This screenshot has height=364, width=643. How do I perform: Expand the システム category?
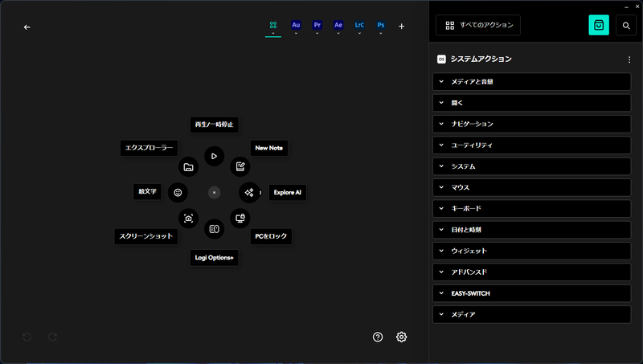pyautogui.click(x=531, y=166)
